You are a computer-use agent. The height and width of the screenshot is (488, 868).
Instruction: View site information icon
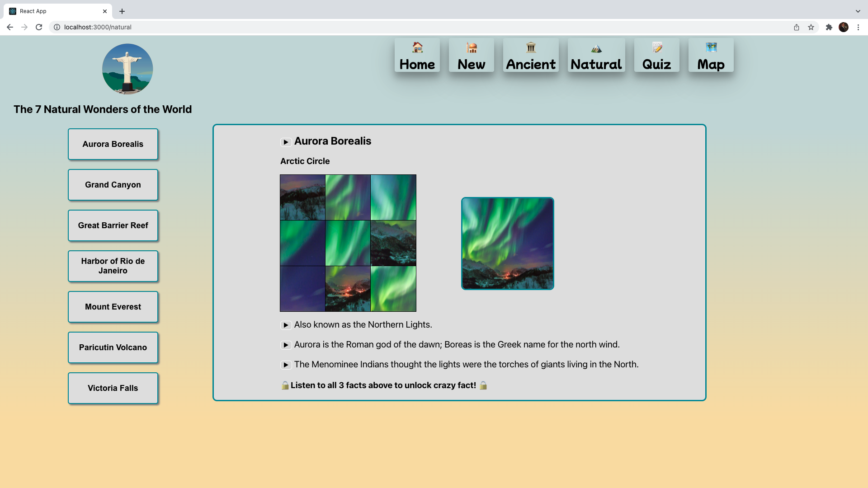pos(57,27)
